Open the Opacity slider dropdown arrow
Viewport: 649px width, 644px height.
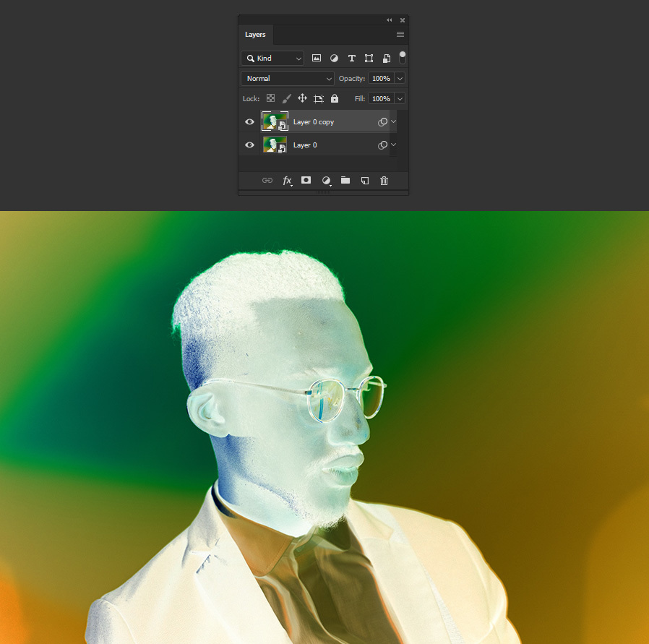pos(400,78)
